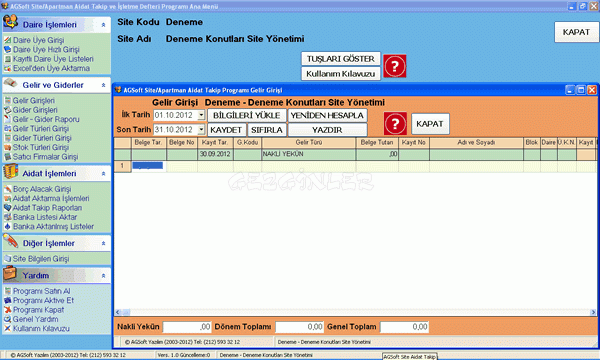Open the İlk Tarih date dropdown

201,115
